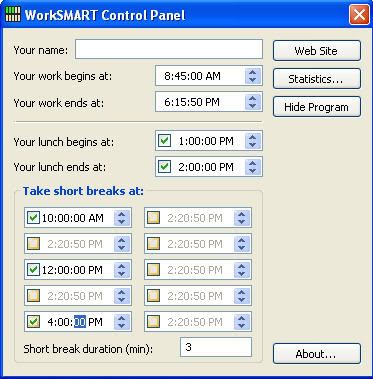Click the 2:00:00 PM lunch ends time value
This screenshot has height=379, width=373.
point(206,167)
